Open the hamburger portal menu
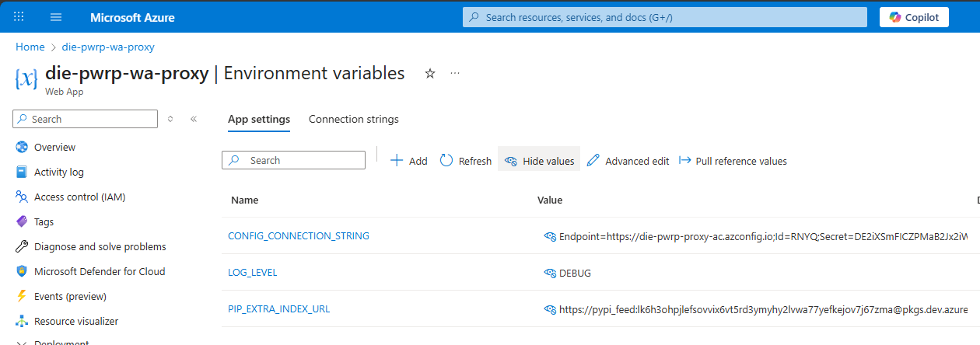The image size is (980, 345). (x=56, y=16)
